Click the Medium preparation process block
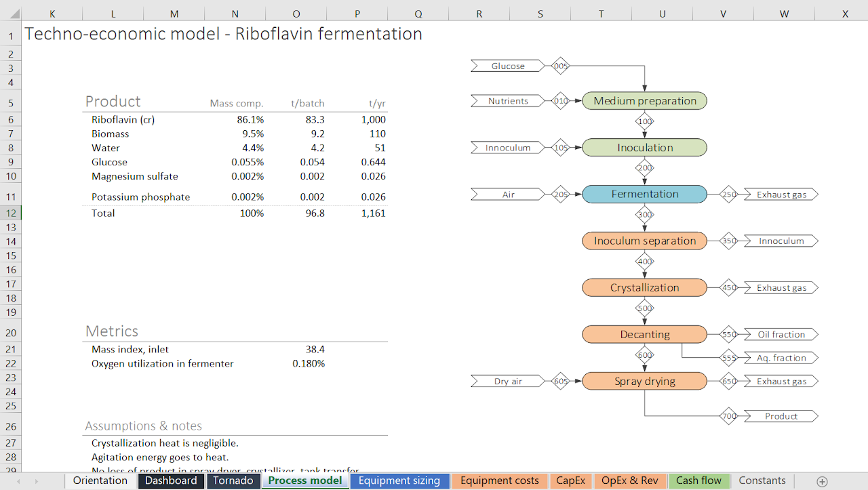 point(644,101)
